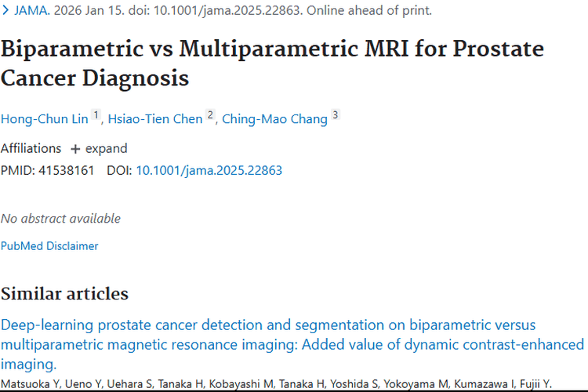Open author Hong-Chun Lin's link
588x392 pixels.
click(x=45, y=119)
